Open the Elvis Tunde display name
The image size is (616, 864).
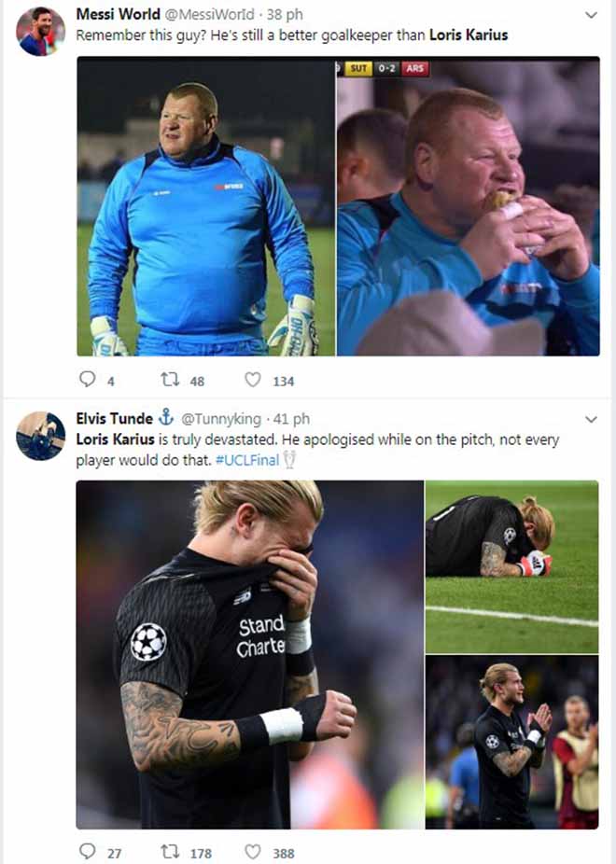(x=114, y=419)
